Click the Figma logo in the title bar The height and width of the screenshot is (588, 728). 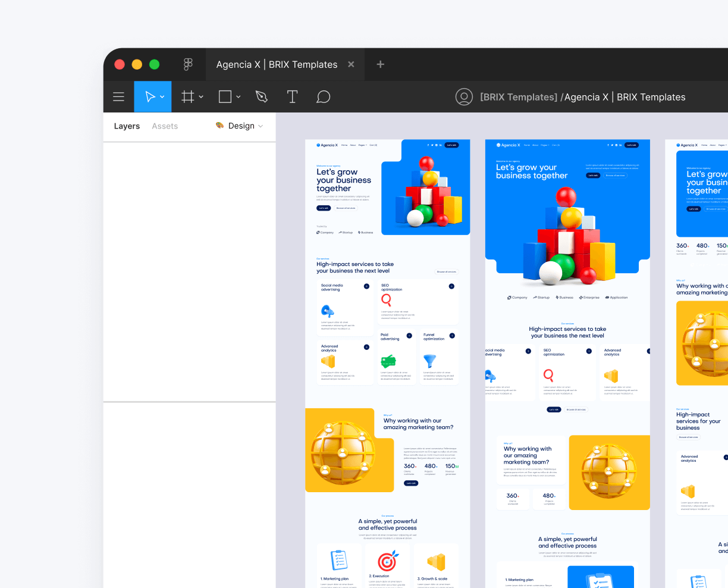188,64
